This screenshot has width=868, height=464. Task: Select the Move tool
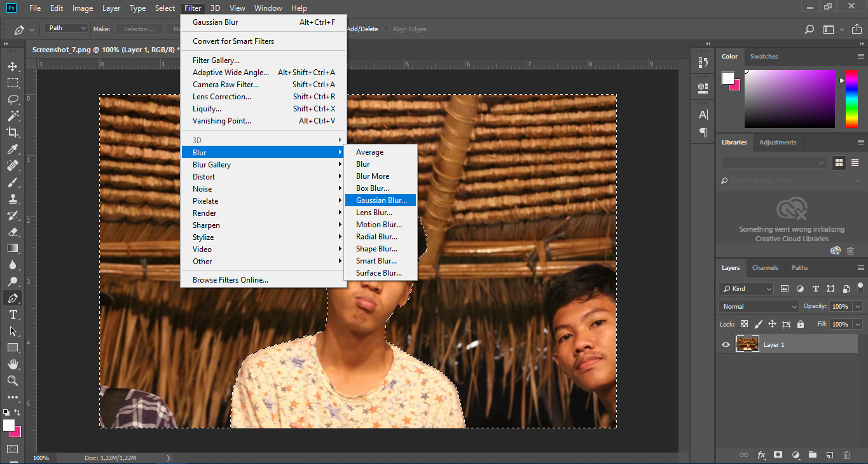pos(12,66)
